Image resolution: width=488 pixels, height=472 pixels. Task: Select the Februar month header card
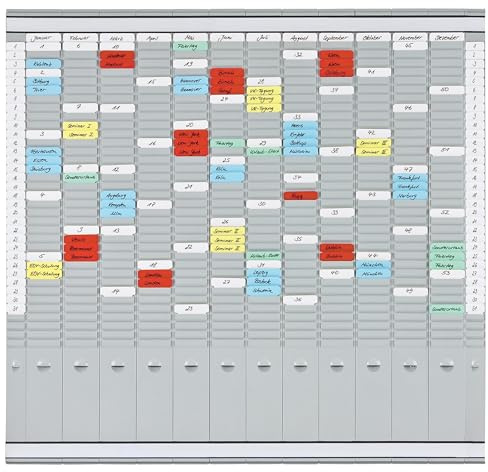[80, 38]
